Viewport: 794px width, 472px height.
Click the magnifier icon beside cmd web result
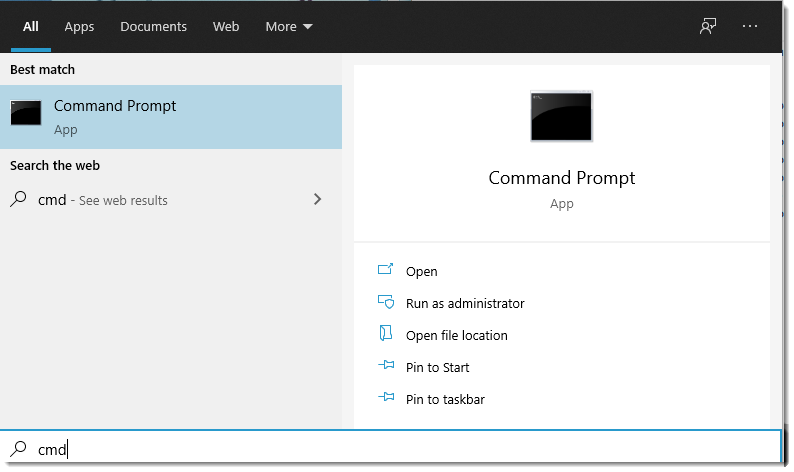tap(18, 199)
